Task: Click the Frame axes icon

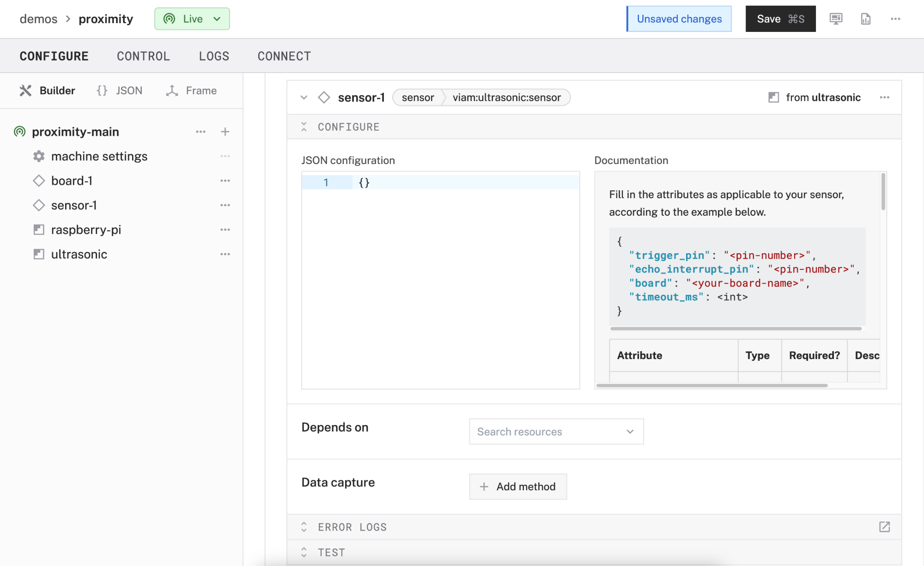Action: (x=172, y=91)
